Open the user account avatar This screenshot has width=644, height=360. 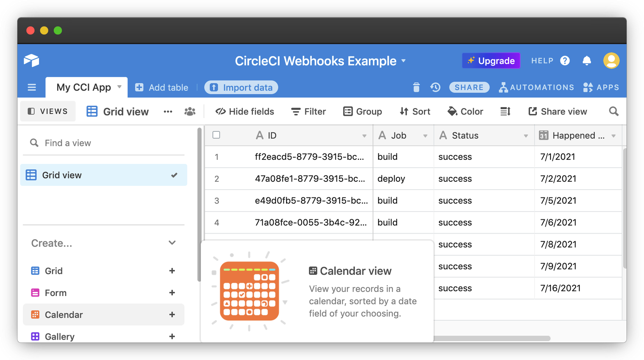pyautogui.click(x=611, y=61)
